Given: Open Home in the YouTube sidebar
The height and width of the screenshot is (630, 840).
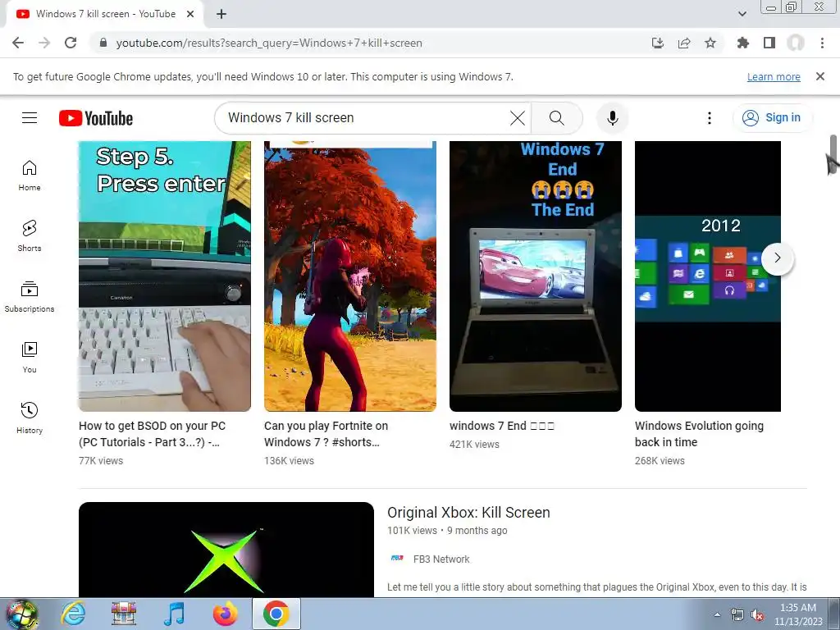Looking at the screenshot, I should point(30,176).
